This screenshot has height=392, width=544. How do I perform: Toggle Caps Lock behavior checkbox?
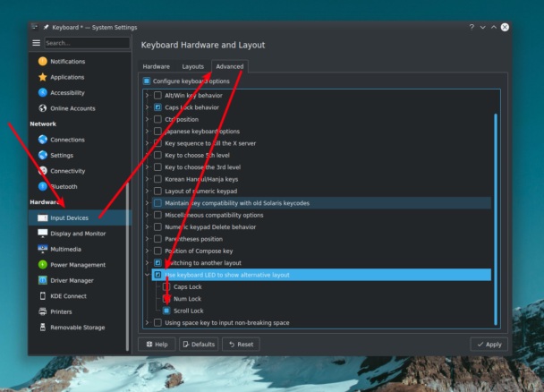tap(157, 107)
